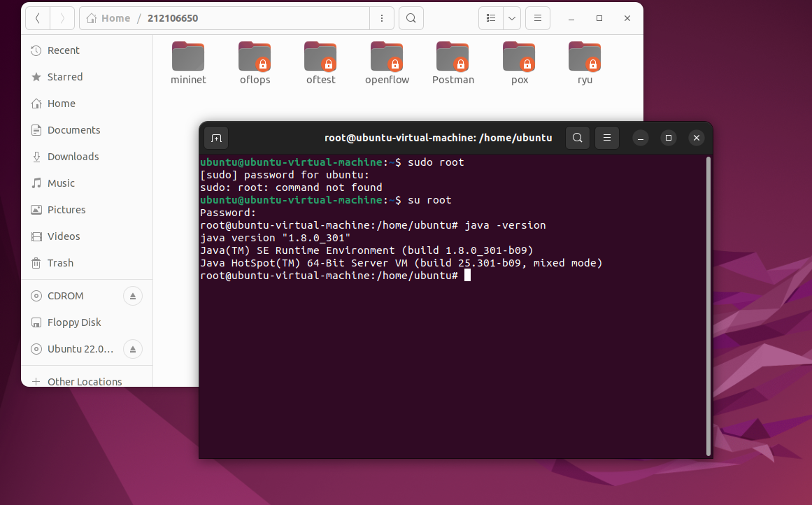Minimize the terminal window
This screenshot has height=505, width=812.
pyautogui.click(x=641, y=138)
